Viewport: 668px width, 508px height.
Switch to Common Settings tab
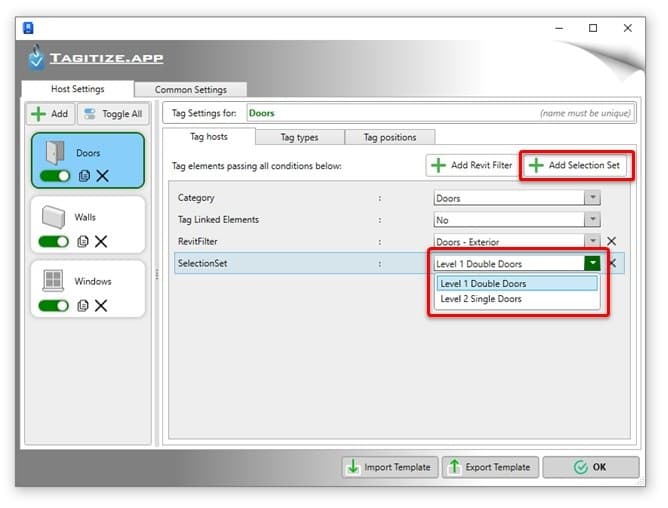(x=190, y=90)
